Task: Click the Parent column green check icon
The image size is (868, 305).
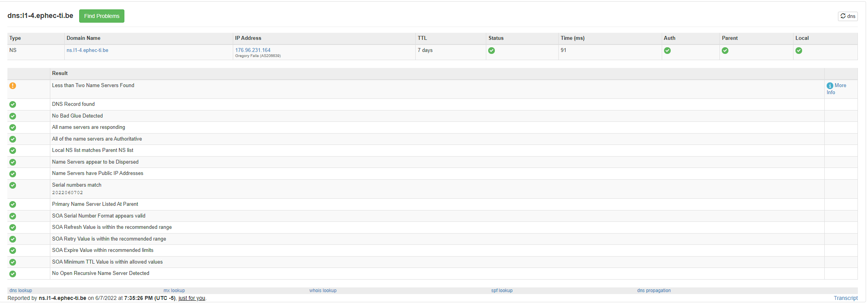Action: point(725,50)
